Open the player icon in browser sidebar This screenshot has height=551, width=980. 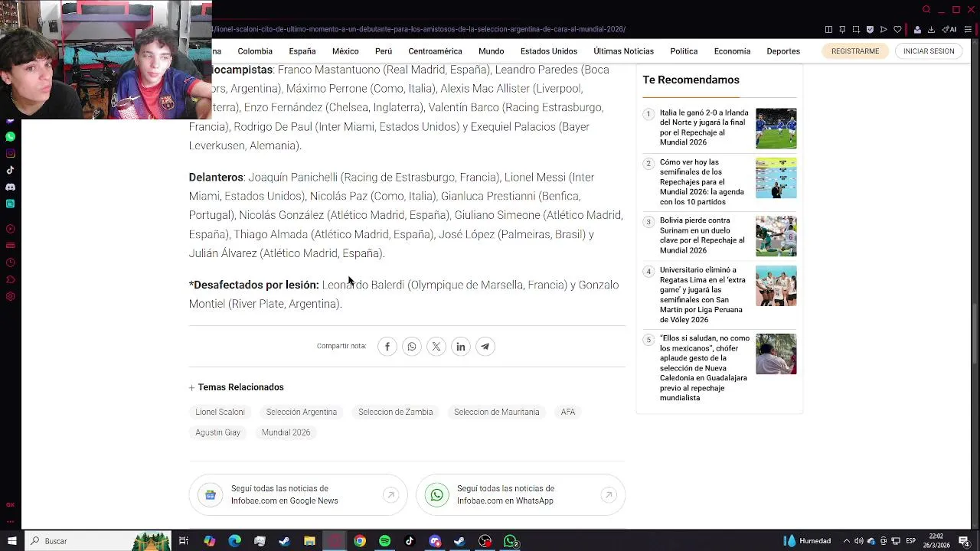pyautogui.click(x=10, y=229)
